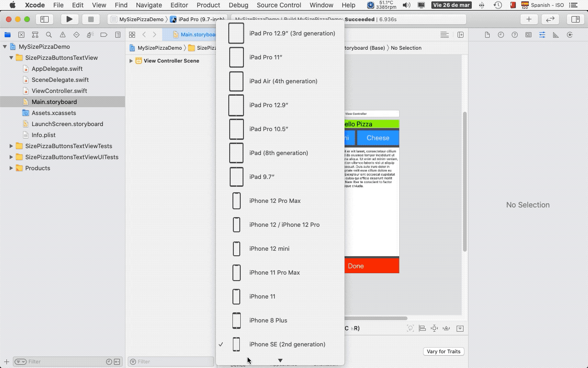Open the Library with the plus button
Viewport: 588px width, 368px height.
[529, 19]
